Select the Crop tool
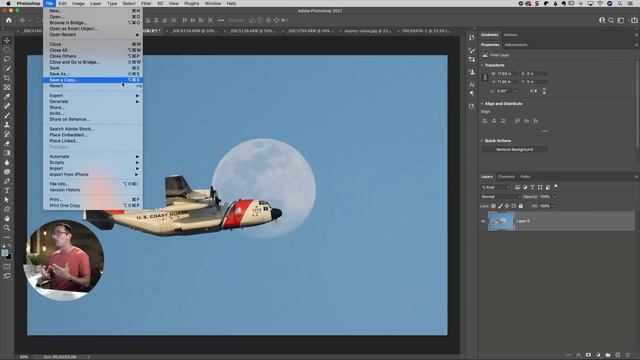The image size is (640, 360). pyautogui.click(x=7, y=78)
